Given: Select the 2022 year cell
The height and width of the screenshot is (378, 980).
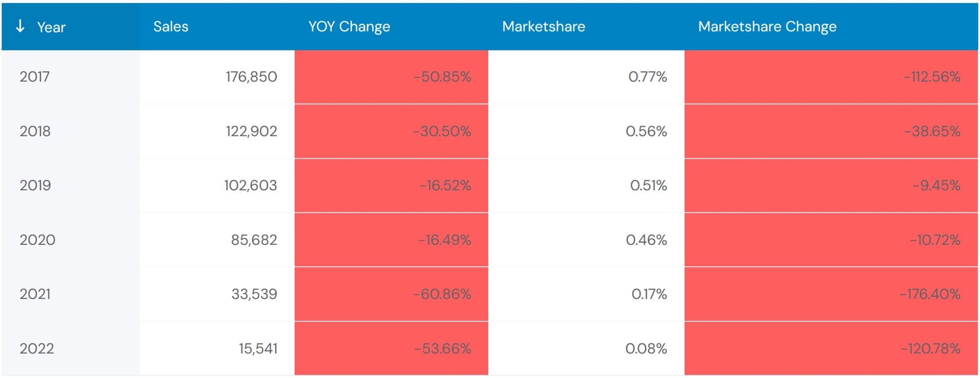Looking at the screenshot, I should 37,349.
